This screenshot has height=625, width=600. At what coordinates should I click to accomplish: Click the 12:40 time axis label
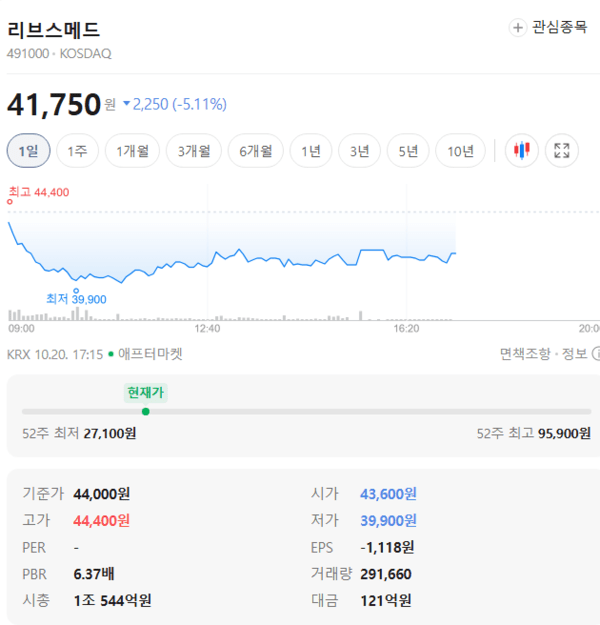[207, 328]
